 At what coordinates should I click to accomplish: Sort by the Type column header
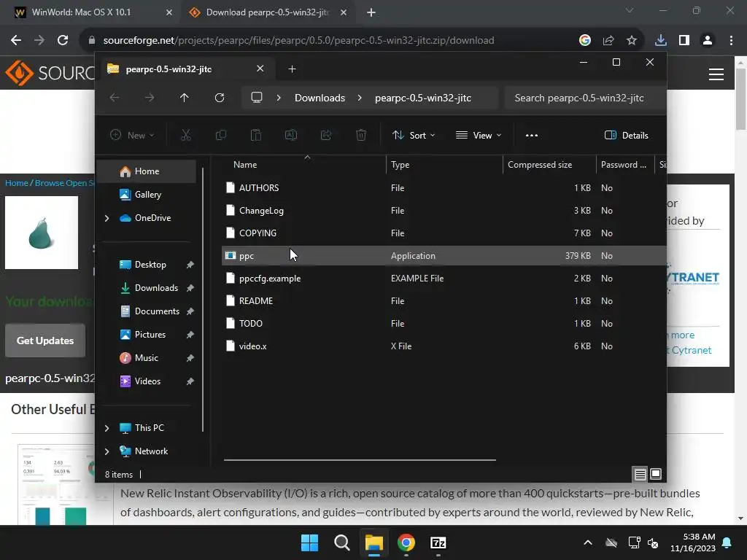444,165
